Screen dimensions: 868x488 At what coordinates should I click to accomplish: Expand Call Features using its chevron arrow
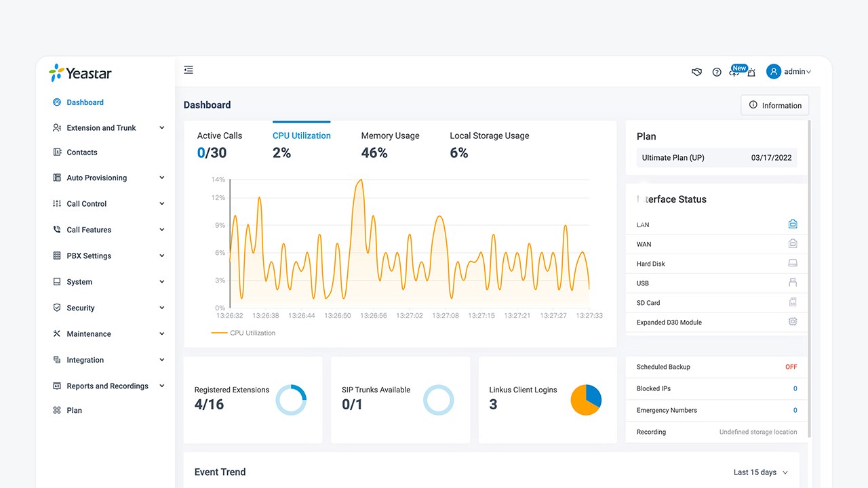click(162, 230)
